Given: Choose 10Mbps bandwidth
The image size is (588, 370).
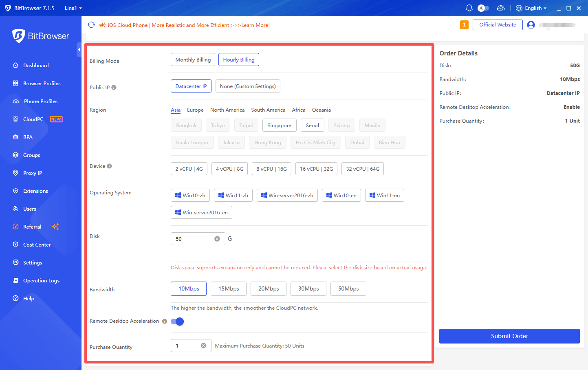Looking at the screenshot, I should (x=189, y=289).
